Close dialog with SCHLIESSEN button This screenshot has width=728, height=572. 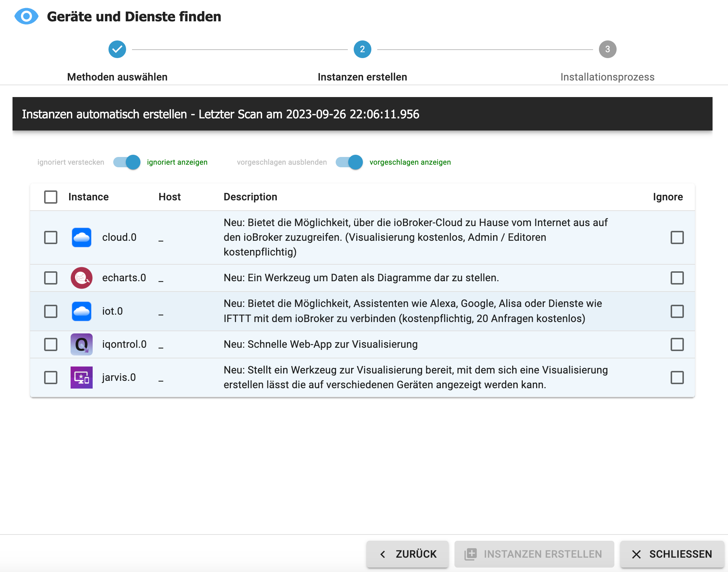pyautogui.click(x=672, y=554)
